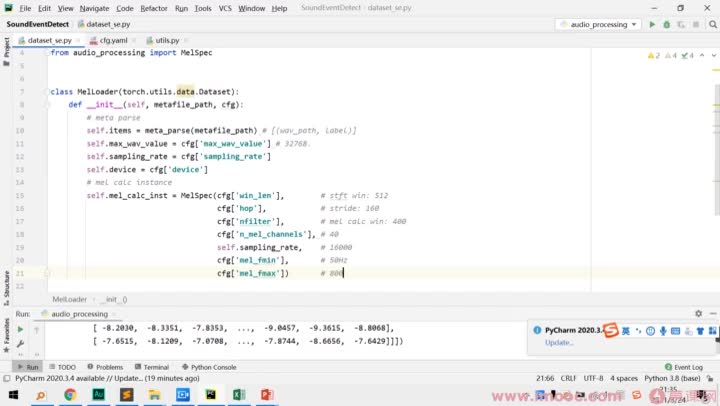Open the Project tool window
The width and height of the screenshot is (720, 406).
tap(6, 51)
